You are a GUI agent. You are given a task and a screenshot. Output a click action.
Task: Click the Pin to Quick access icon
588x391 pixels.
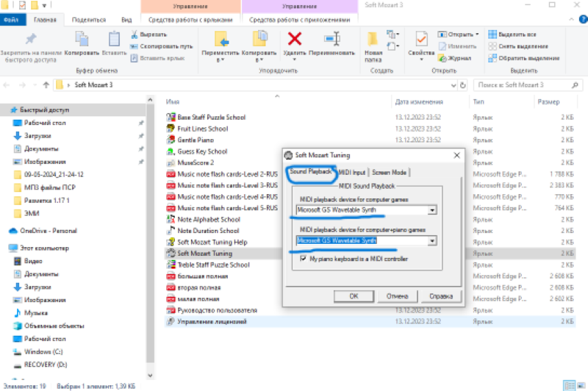point(31,39)
